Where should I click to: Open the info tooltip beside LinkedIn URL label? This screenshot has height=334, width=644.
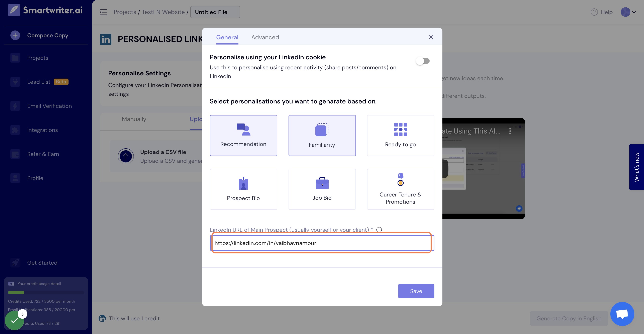[379, 230]
